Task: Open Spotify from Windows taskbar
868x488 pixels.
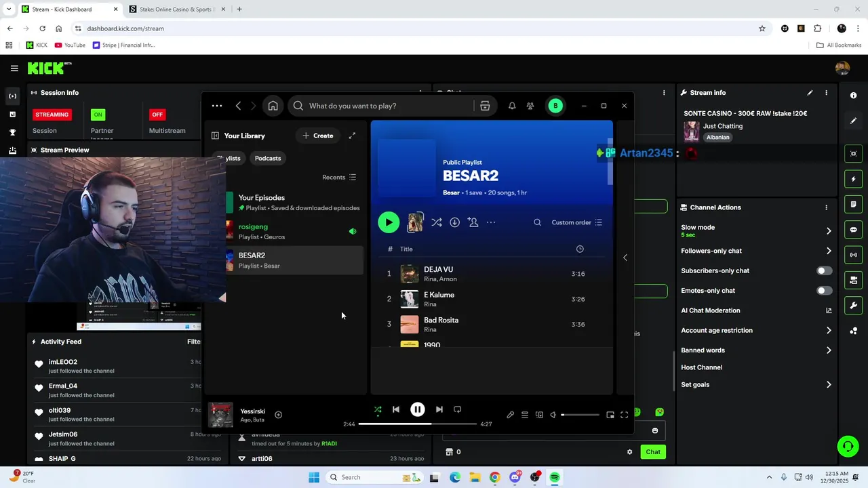Action: point(555,477)
